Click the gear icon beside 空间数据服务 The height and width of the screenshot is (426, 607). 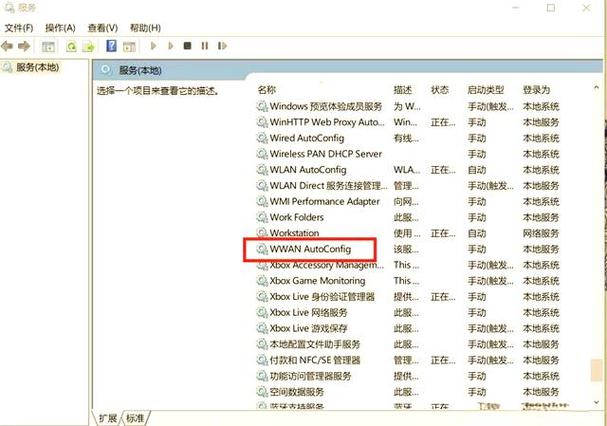click(262, 392)
